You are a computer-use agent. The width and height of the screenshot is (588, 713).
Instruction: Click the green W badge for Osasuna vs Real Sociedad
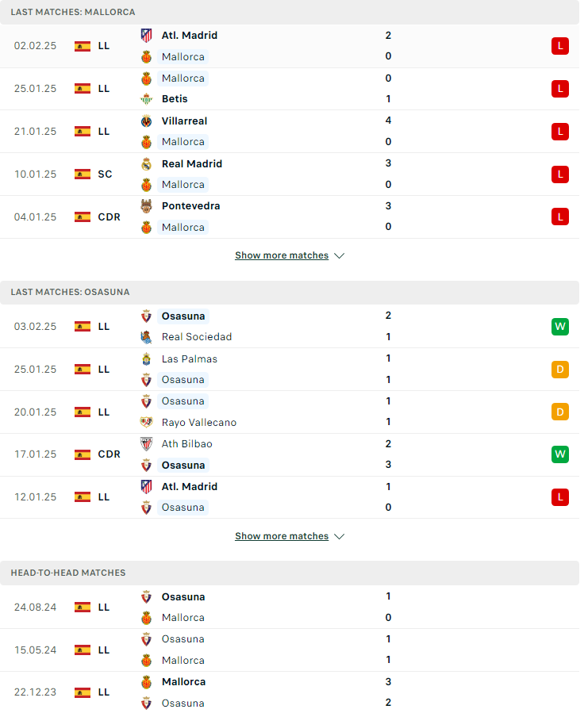[560, 327]
